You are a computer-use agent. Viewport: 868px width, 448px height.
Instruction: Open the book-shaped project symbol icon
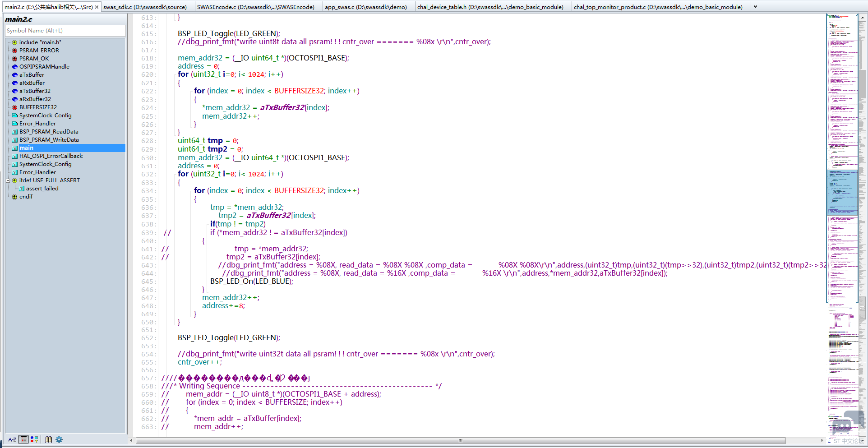coord(48,439)
